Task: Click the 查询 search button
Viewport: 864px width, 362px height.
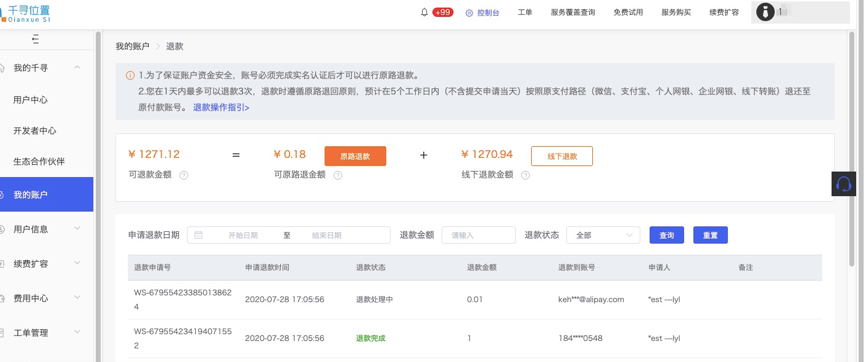Action: tap(667, 235)
